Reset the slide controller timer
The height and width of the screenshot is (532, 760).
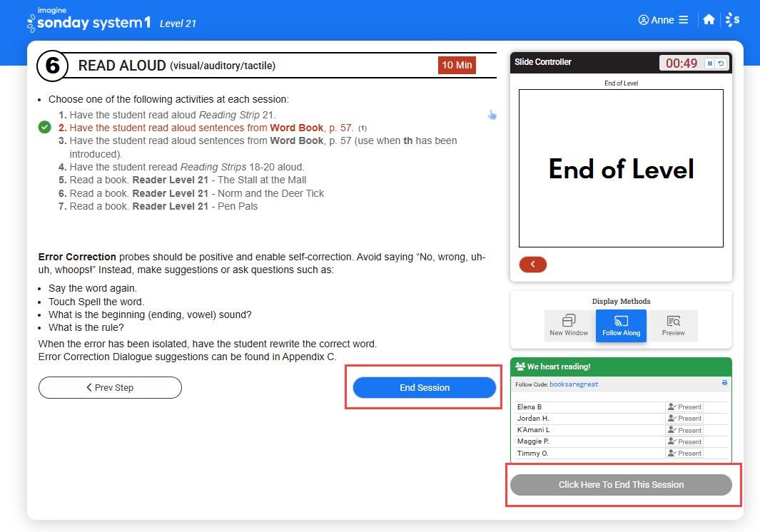(x=721, y=63)
